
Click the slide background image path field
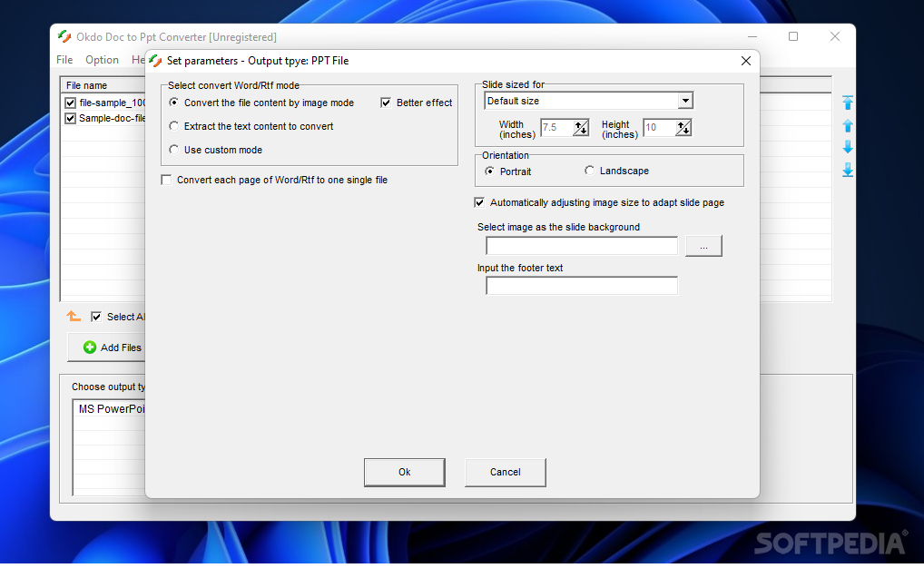pos(582,246)
